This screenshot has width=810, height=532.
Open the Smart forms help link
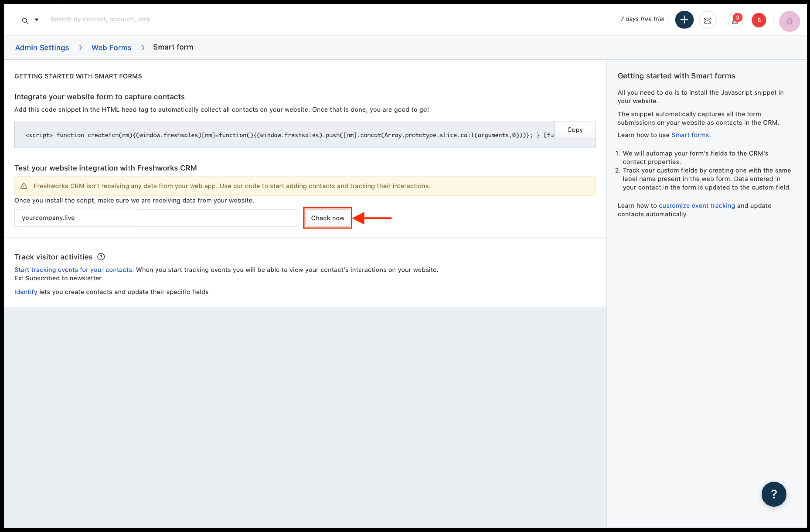[691, 135]
